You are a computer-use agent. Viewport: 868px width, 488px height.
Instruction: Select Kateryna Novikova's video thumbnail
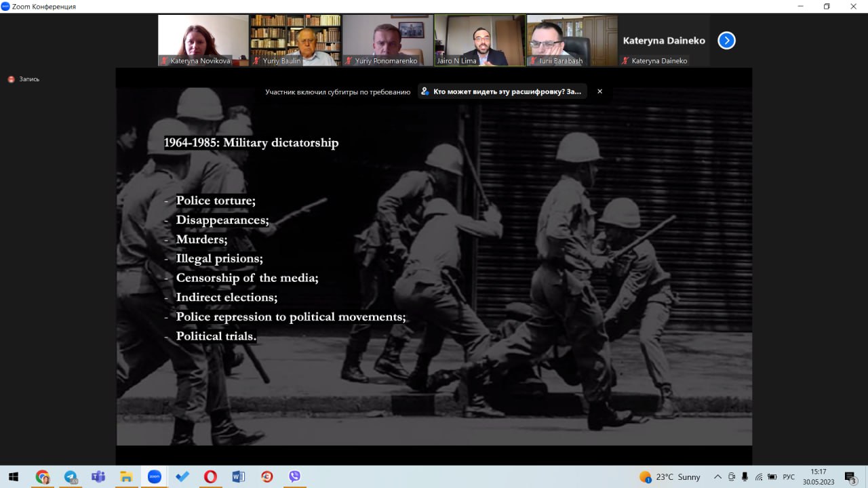click(x=203, y=40)
